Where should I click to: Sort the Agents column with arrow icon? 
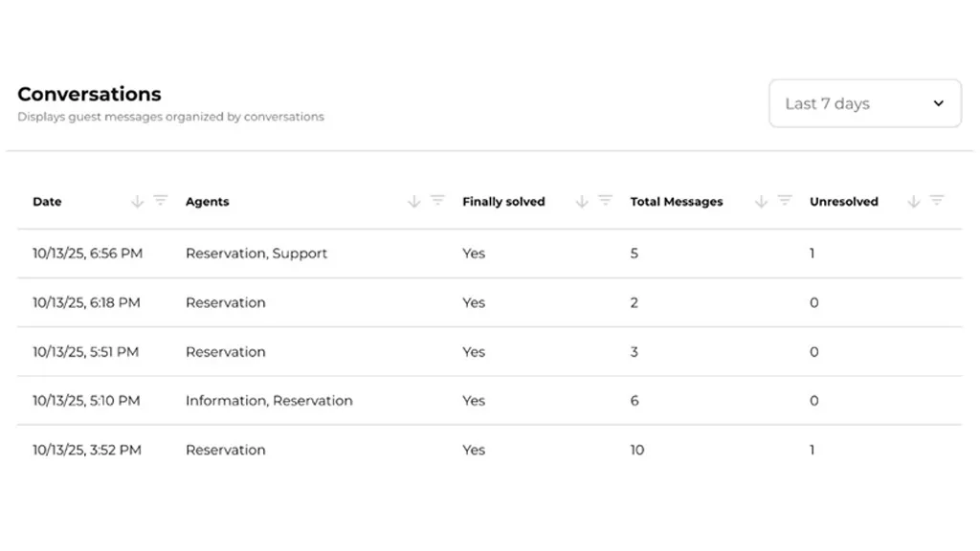pyautogui.click(x=413, y=202)
